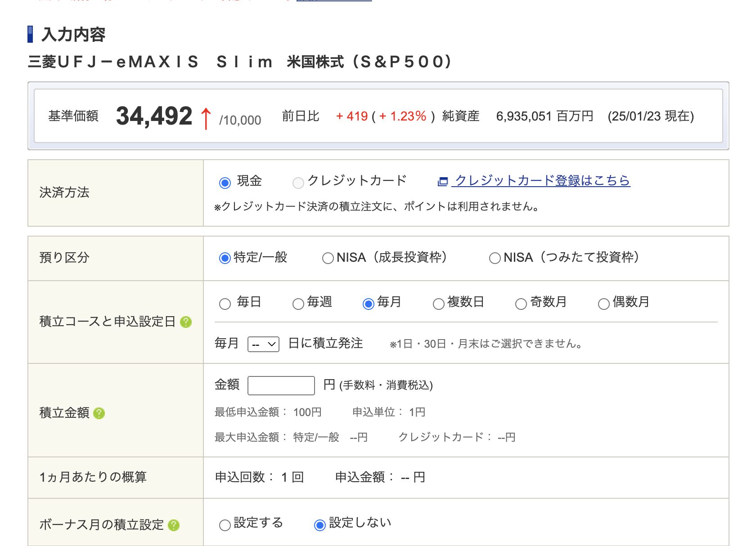
Task: Click the 最低申込金額： 100円 text
Action: [268, 412]
